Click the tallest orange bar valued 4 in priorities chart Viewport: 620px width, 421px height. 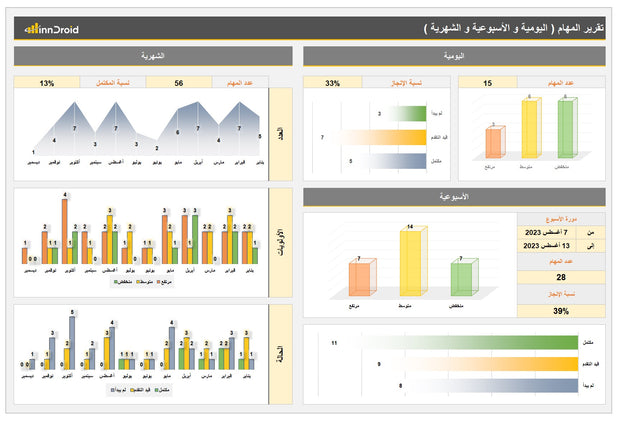pos(64,231)
